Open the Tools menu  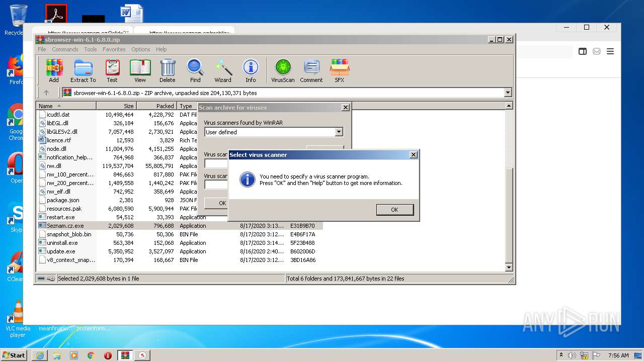(91, 49)
